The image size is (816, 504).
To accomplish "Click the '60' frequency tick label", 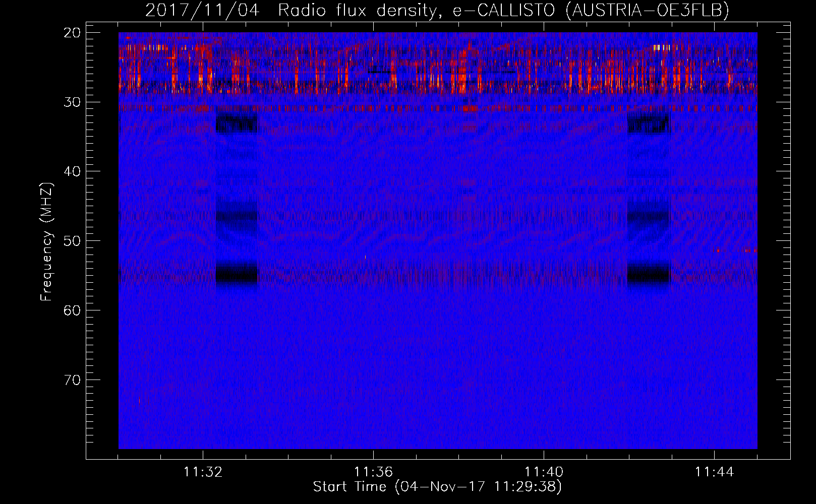I will pyautogui.click(x=73, y=310).
